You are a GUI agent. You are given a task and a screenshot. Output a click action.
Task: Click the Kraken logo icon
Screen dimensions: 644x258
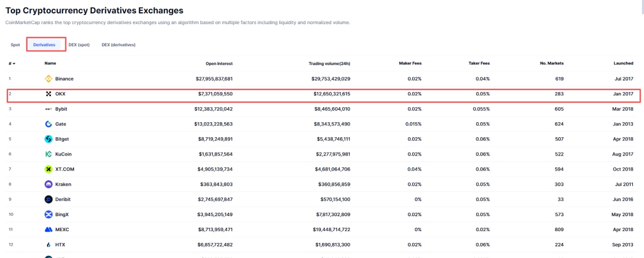click(x=48, y=184)
